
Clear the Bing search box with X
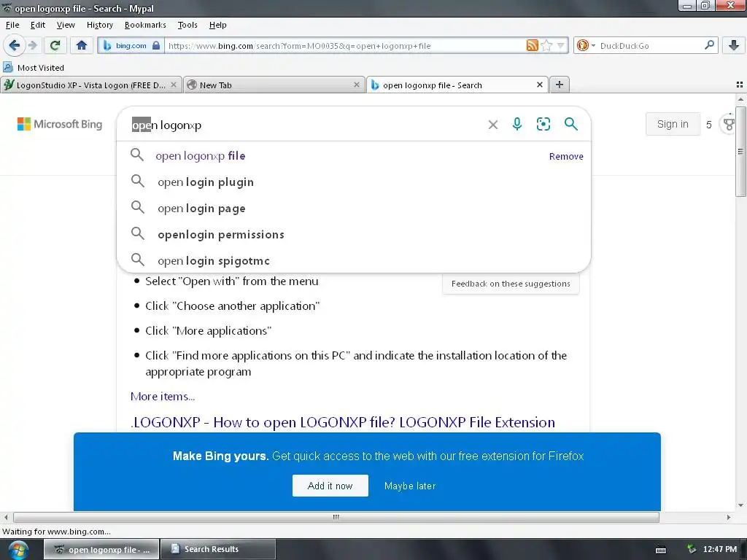click(x=493, y=125)
